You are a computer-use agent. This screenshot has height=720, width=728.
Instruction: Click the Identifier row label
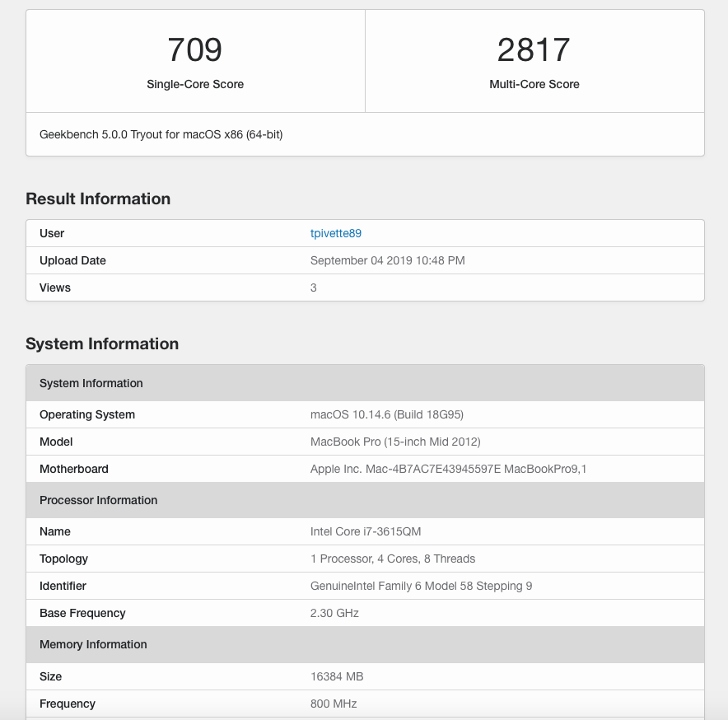[63, 587]
